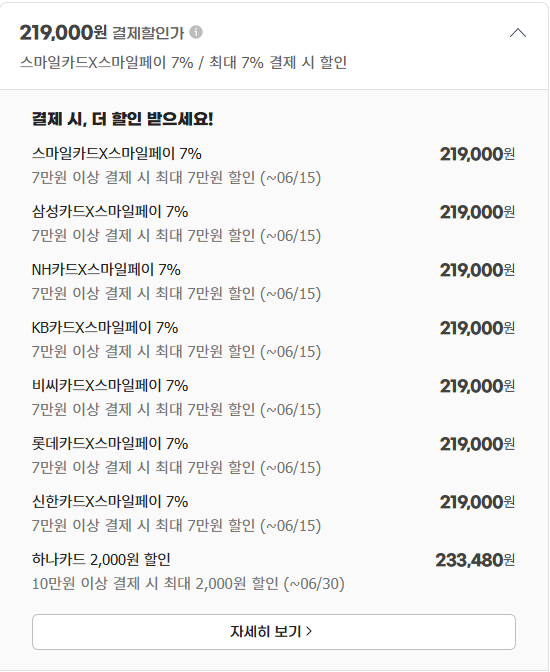This screenshot has height=672, width=550.
Task: Select the 비씨카드X스마일페이 7% discount
Action: click(273, 397)
